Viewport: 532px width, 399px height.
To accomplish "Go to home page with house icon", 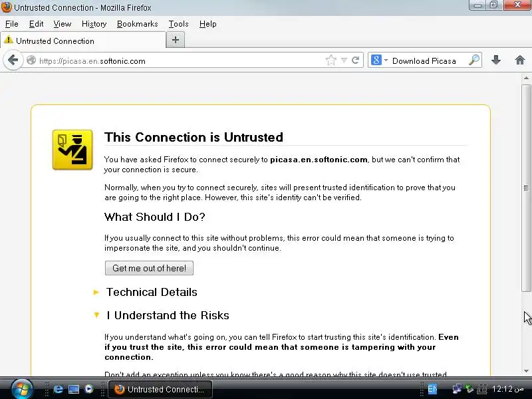I will 520,60.
